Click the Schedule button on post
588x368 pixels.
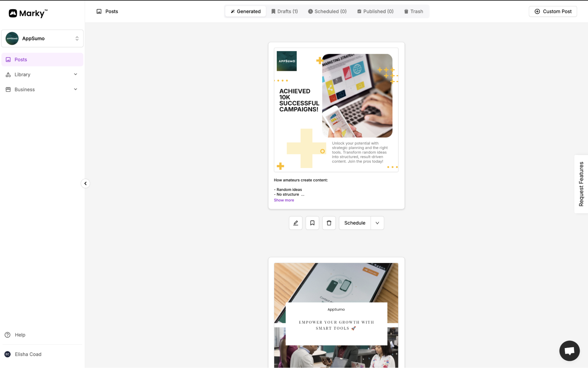(x=354, y=223)
